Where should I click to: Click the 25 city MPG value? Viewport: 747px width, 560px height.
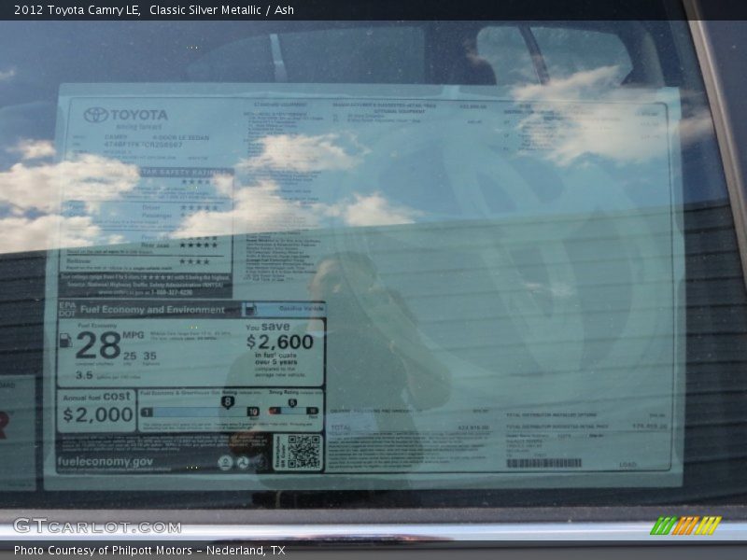(130, 357)
